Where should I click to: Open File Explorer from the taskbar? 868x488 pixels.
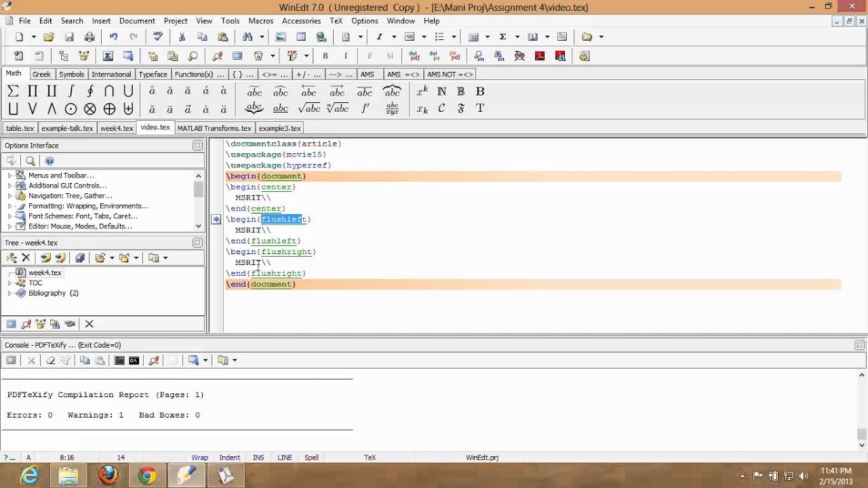pyautogui.click(x=68, y=476)
